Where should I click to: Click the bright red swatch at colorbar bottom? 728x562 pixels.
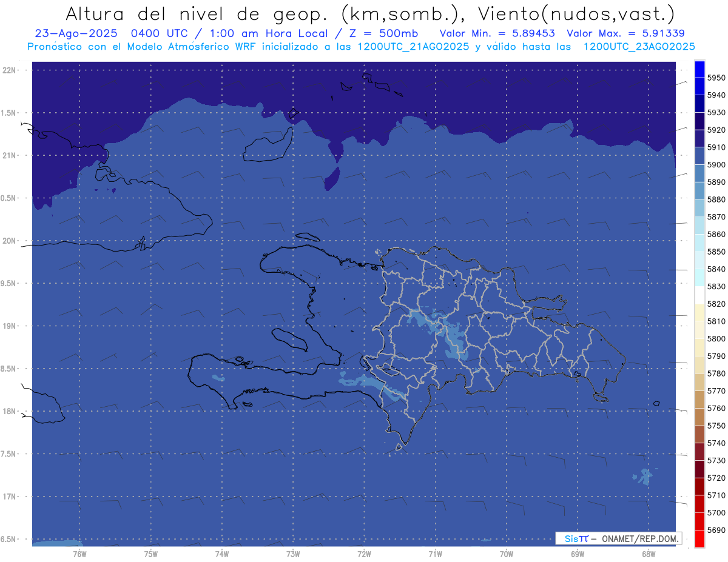[699, 539]
